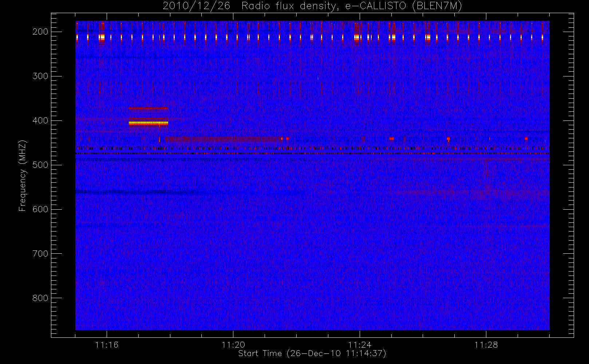This screenshot has height=364, width=589.
Task: Click the 800 frequency tick label
Action: coord(40,298)
